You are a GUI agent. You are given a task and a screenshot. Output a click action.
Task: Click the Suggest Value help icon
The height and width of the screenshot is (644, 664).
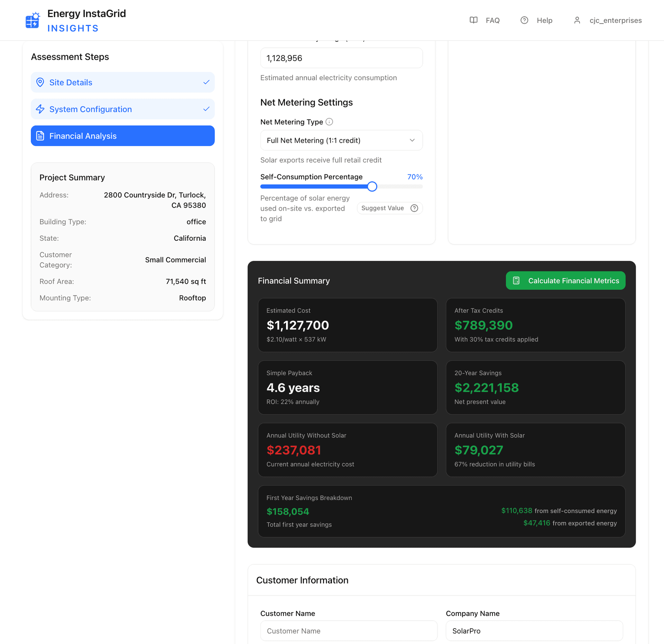[414, 208]
